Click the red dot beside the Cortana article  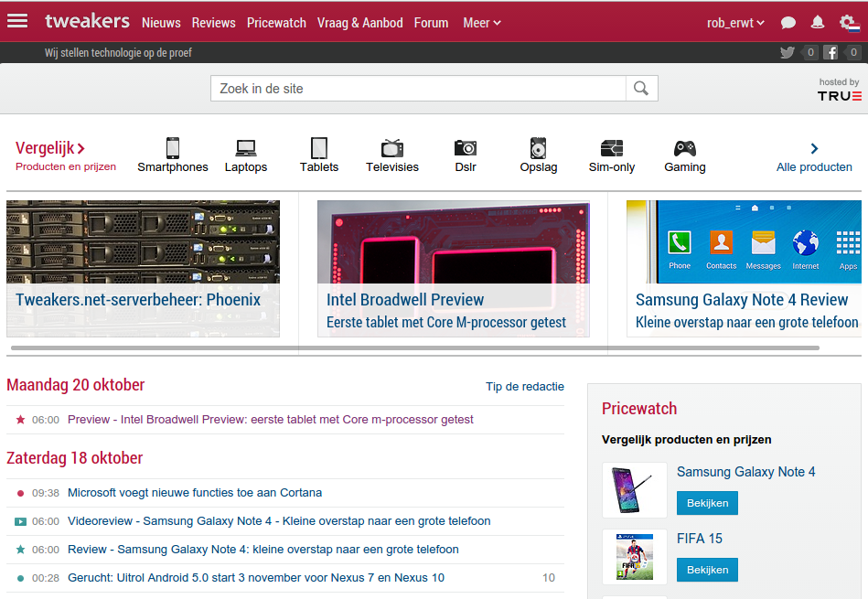click(x=20, y=493)
